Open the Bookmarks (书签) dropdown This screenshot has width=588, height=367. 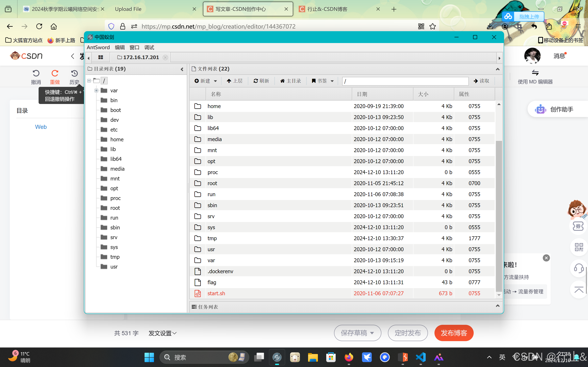tap(323, 81)
